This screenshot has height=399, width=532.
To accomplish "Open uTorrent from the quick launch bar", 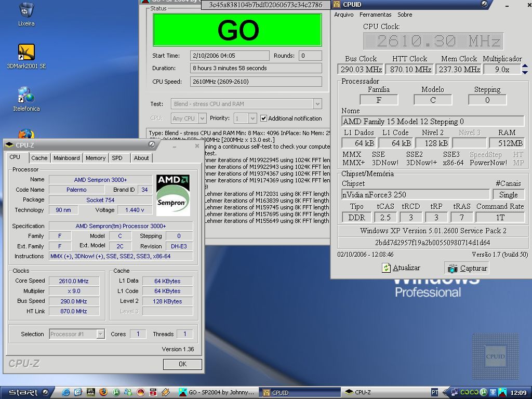I will [116, 392].
